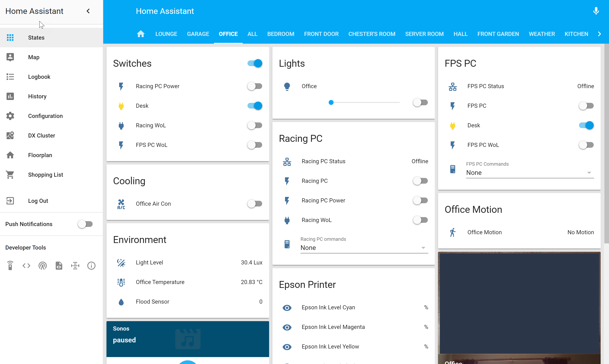
Task: Click Log Out in the sidebar
Action: click(x=38, y=201)
